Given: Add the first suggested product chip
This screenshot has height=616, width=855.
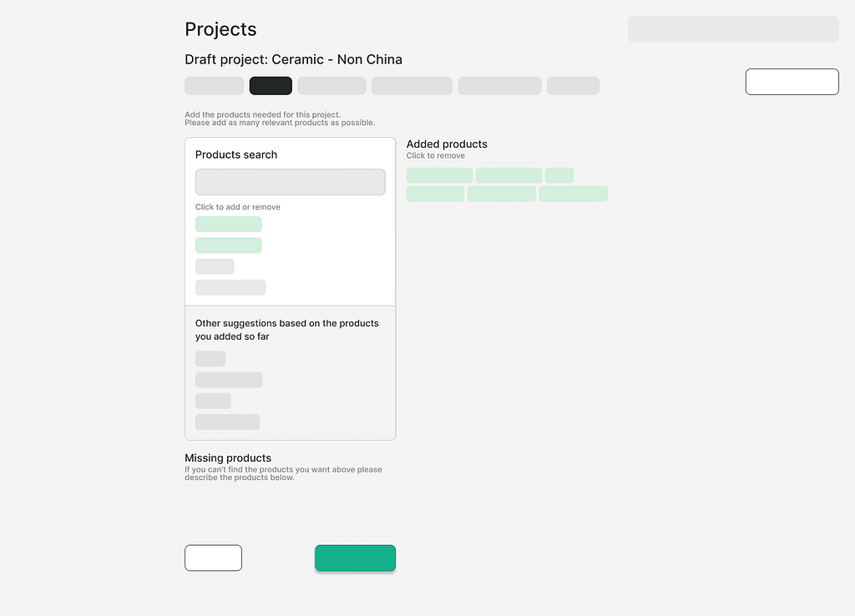Looking at the screenshot, I should point(210,359).
